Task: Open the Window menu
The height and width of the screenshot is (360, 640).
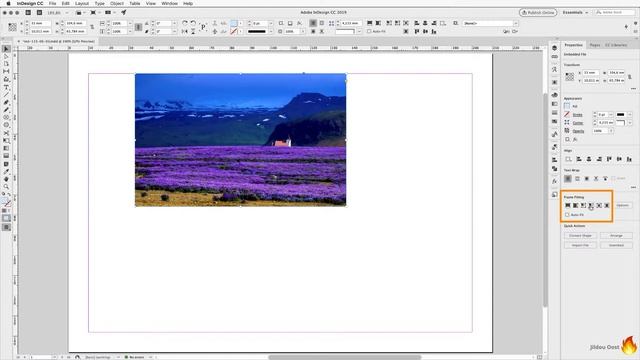Action: [169, 3]
